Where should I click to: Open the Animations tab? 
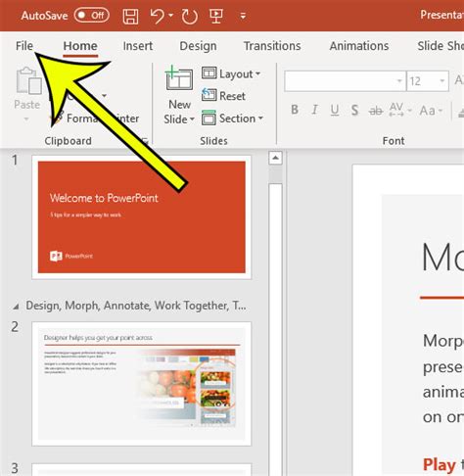359,46
